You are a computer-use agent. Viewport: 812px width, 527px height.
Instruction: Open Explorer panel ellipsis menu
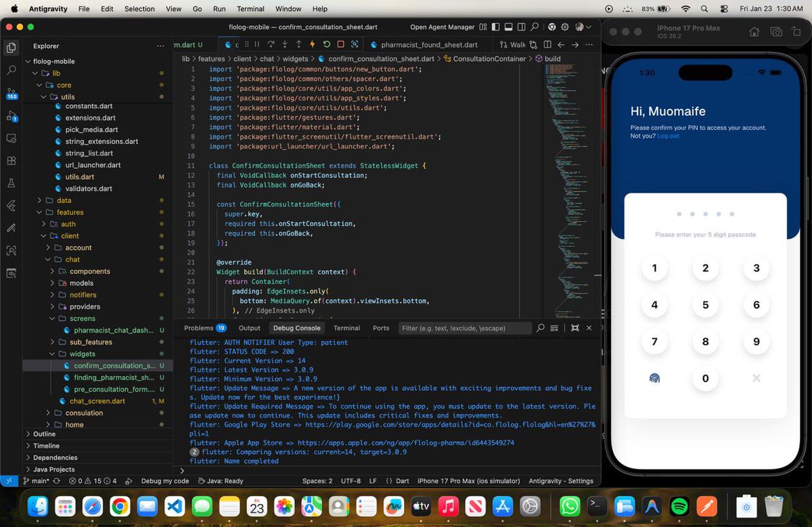tap(160, 46)
